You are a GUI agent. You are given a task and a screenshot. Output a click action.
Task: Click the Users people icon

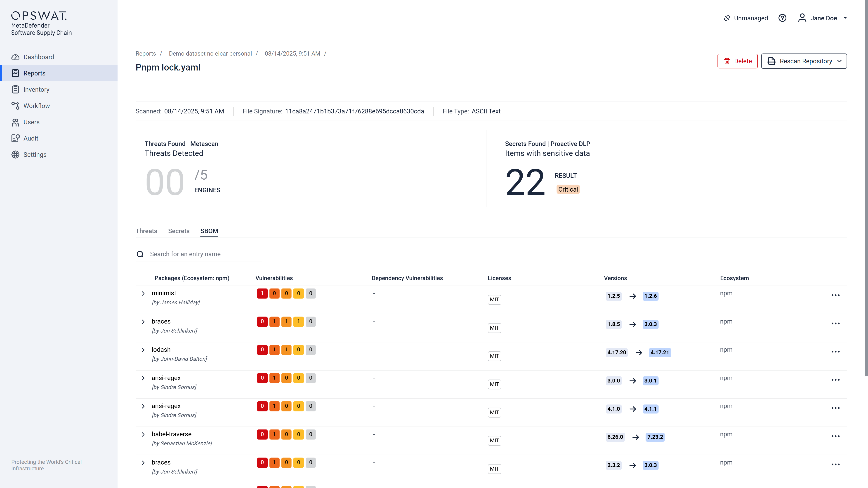click(15, 122)
